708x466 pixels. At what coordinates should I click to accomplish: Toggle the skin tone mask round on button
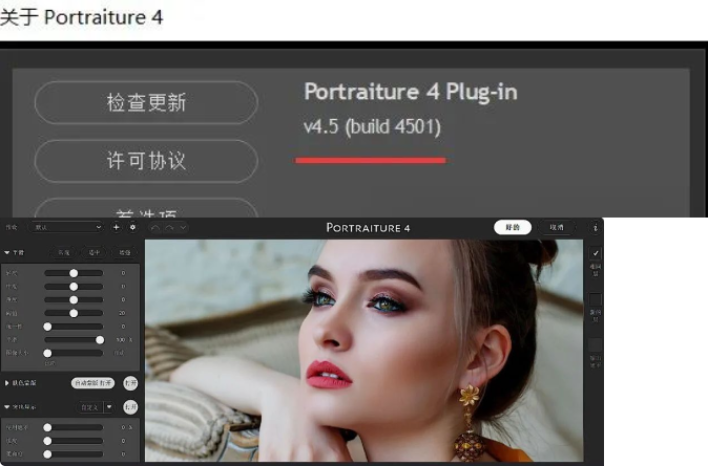[130, 383]
